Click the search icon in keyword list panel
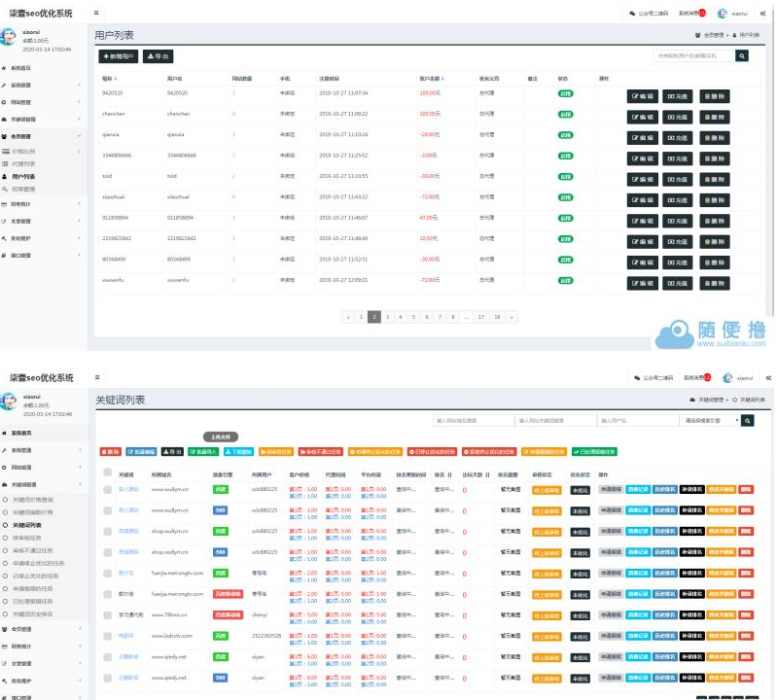777x700 pixels. pos(747,421)
